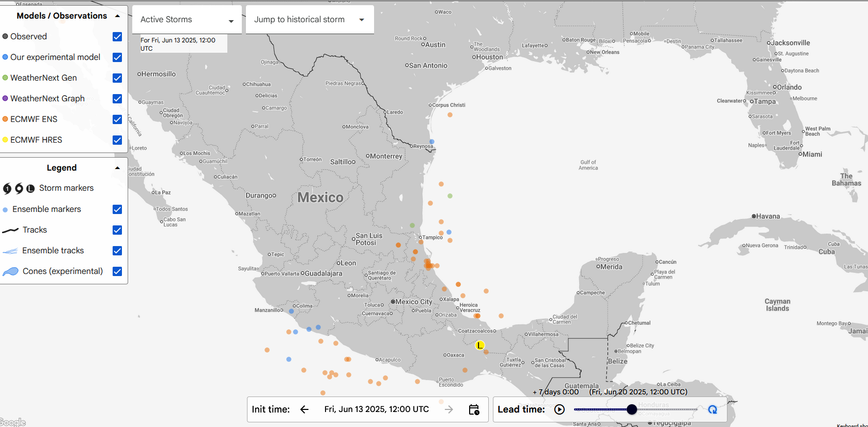
Task: Click the orange ensemble marker near Corpus Christi
Action: 450,115
